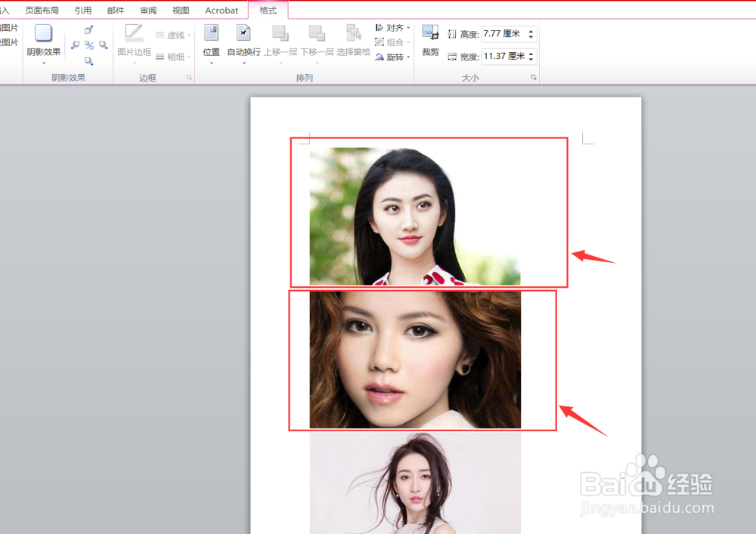756x534 pixels.
Task: Open the 粗细 line weight dropdown
Action: click(x=173, y=57)
